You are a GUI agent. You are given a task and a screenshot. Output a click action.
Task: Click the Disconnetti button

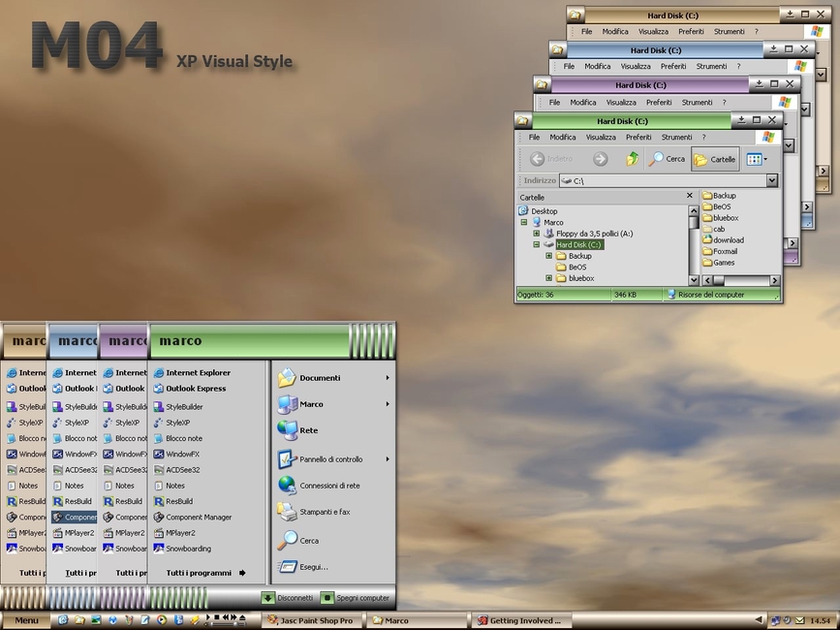pyautogui.click(x=288, y=598)
